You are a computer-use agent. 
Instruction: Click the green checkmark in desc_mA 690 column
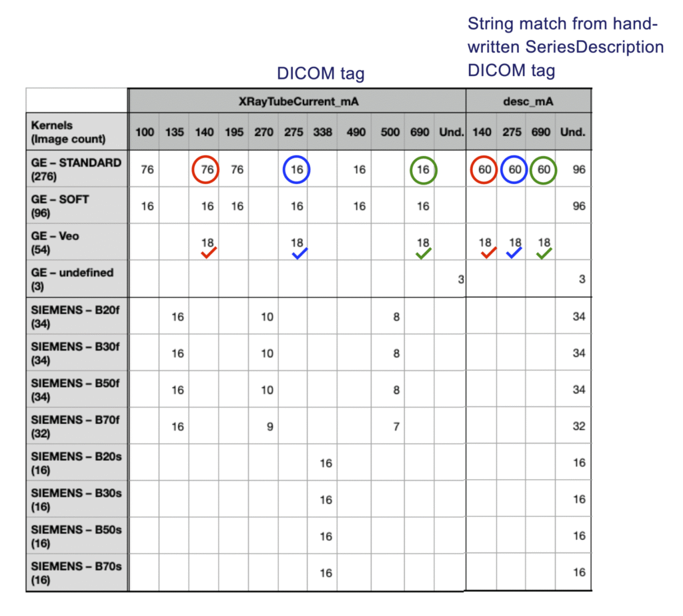tap(544, 253)
